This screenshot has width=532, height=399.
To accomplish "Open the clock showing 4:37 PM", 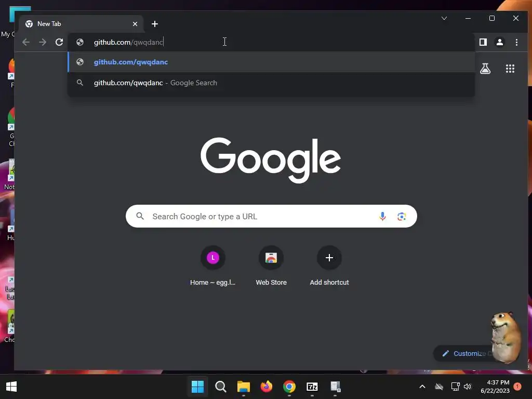I will [x=495, y=387].
